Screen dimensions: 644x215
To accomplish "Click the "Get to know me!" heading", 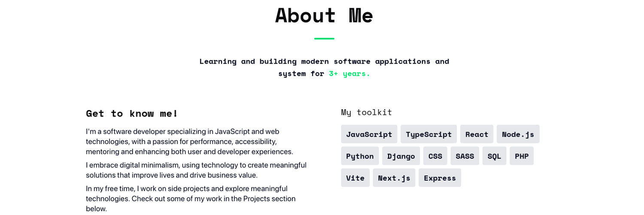I will (132, 114).
